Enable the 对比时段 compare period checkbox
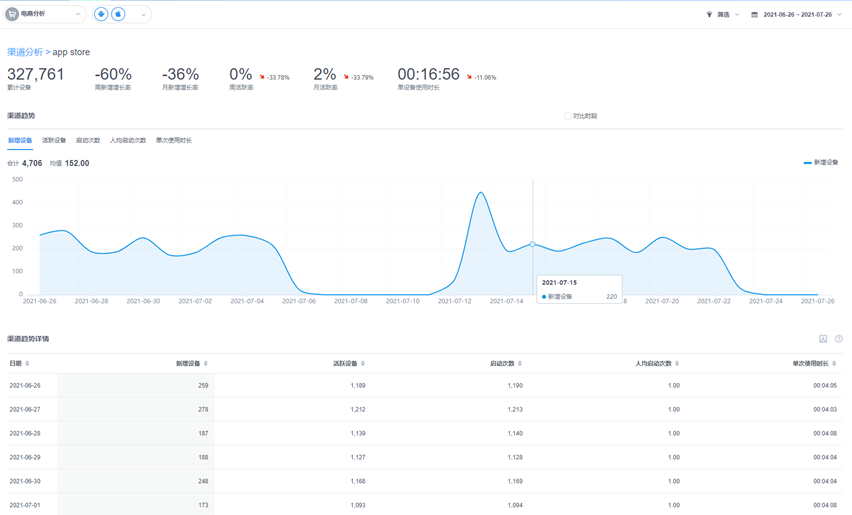 pos(568,116)
